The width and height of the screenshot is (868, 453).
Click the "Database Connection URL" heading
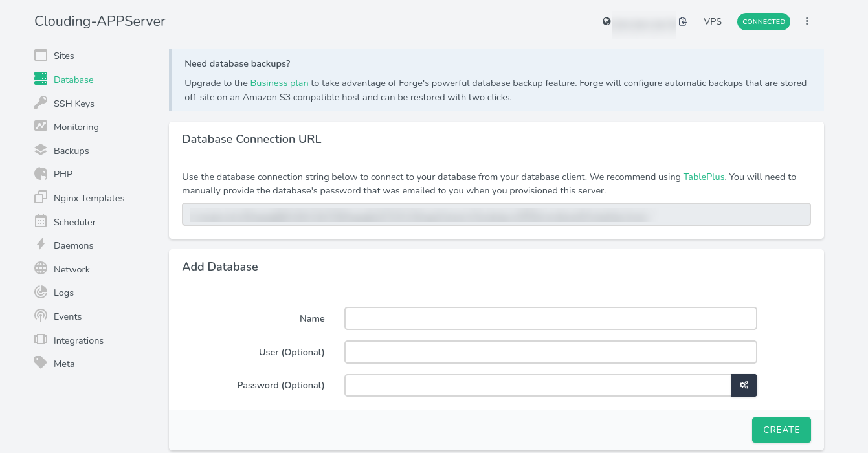[x=252, y=139]
